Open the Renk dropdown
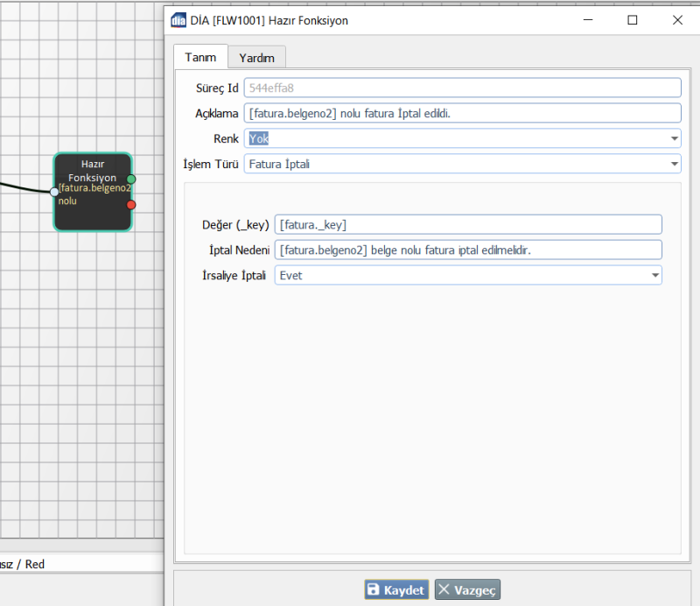 click(x=462, y=138)
